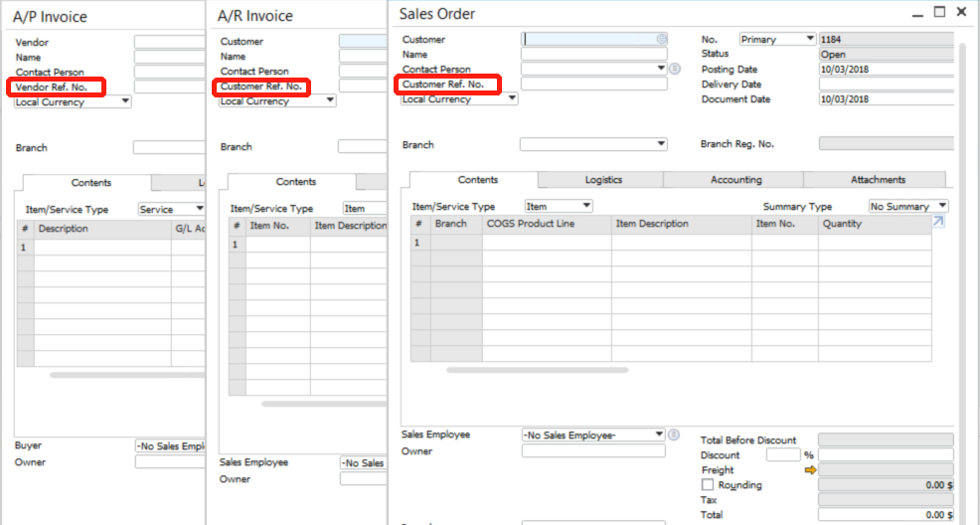This screenshot has height=525, width=980.
Task: Close the Sales Order window
Action: click(961, 12)
